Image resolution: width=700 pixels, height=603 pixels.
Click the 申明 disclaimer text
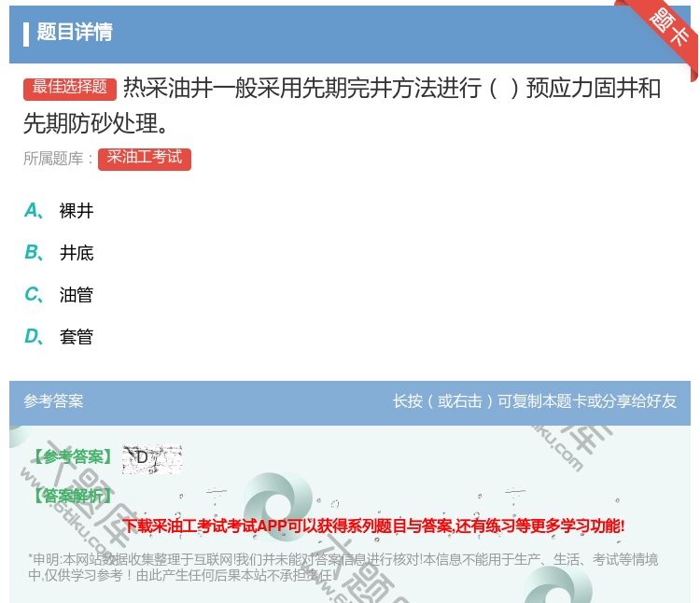(x=343, y=567)
